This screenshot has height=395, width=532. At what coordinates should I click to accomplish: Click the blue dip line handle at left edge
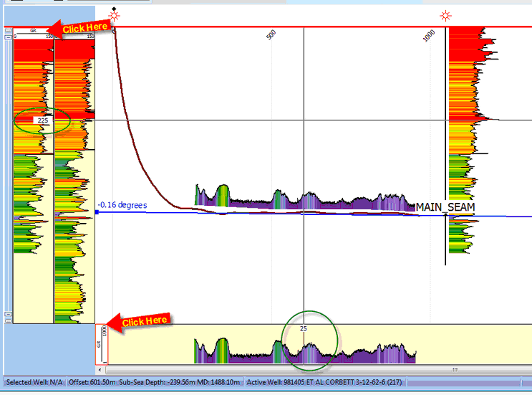click(97, 213)
